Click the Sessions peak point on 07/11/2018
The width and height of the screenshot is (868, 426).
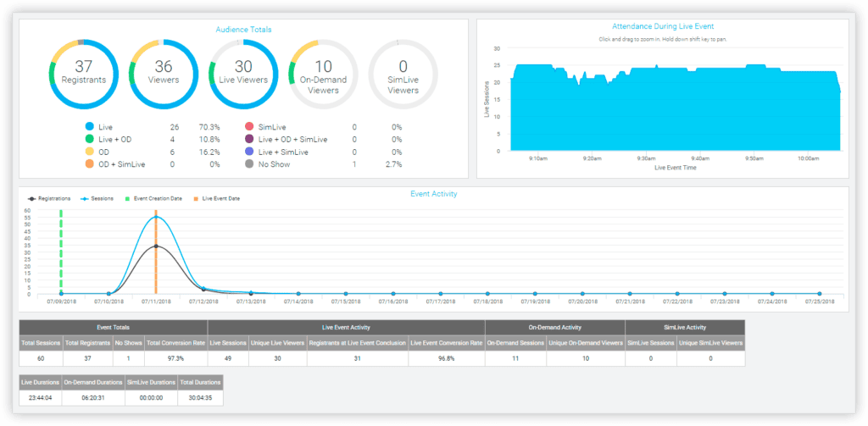[x=156, y=217]
